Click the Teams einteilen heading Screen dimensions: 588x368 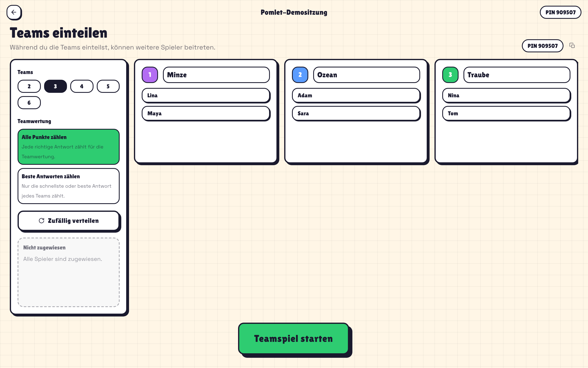(59, 33)
